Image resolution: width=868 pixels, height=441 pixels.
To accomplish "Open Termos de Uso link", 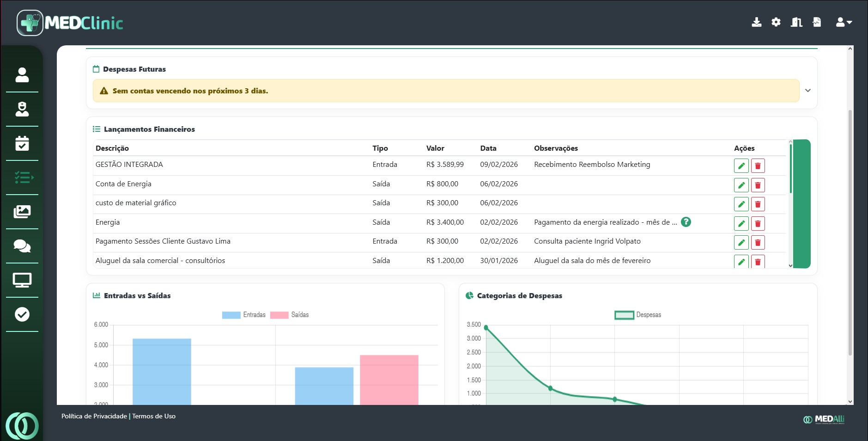I will 154,416.
